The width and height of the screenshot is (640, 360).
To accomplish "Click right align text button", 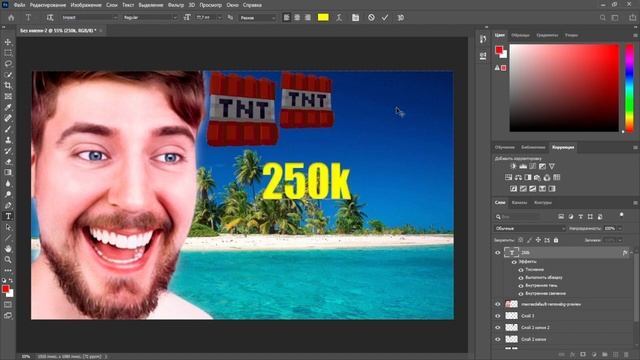I will (x=308, y=18).
